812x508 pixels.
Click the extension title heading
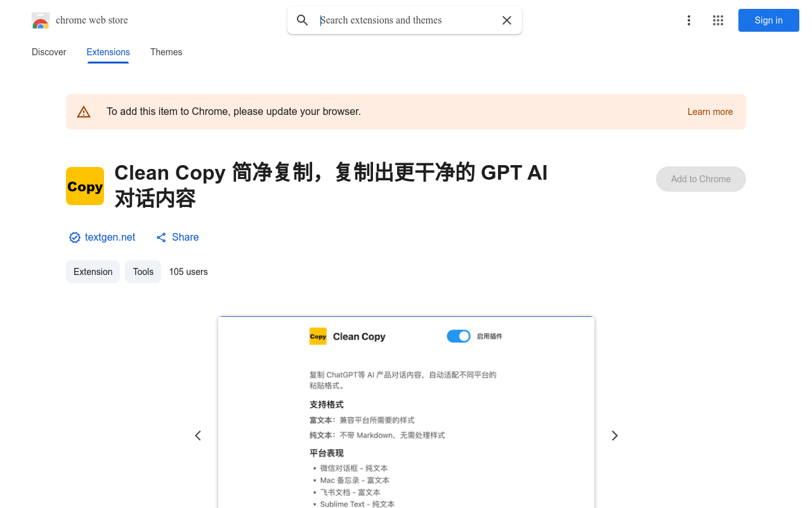[331, 185]
